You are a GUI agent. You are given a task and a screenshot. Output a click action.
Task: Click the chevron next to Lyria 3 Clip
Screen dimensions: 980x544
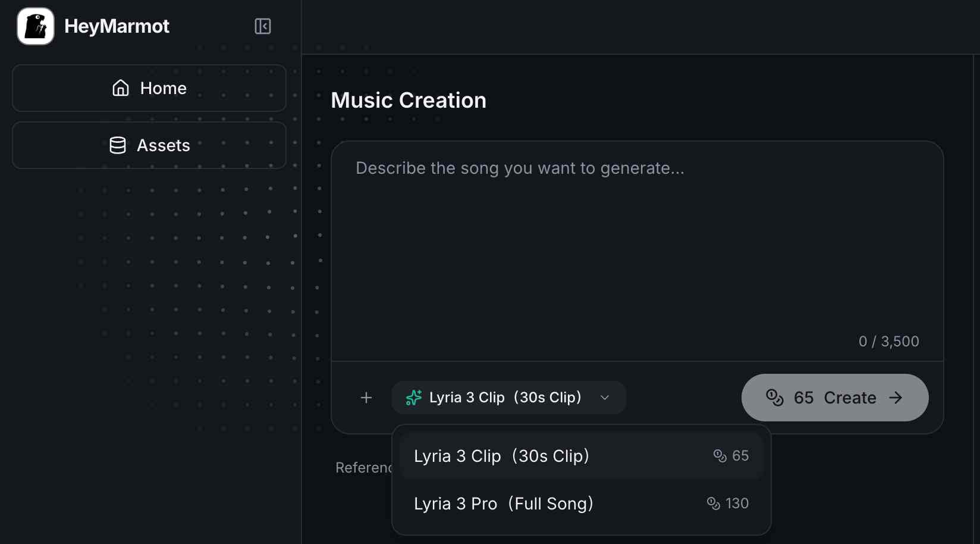tap(605, 398)
